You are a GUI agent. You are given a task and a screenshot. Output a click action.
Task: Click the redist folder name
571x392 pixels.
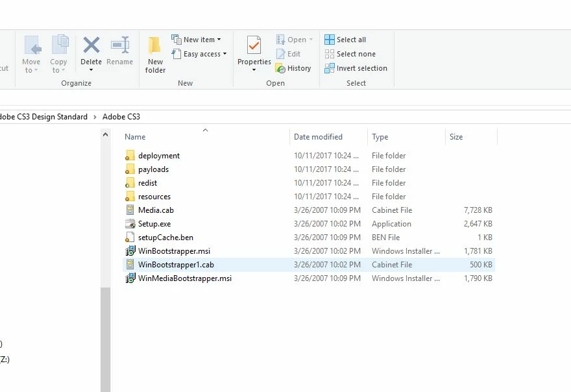[147, 183]
